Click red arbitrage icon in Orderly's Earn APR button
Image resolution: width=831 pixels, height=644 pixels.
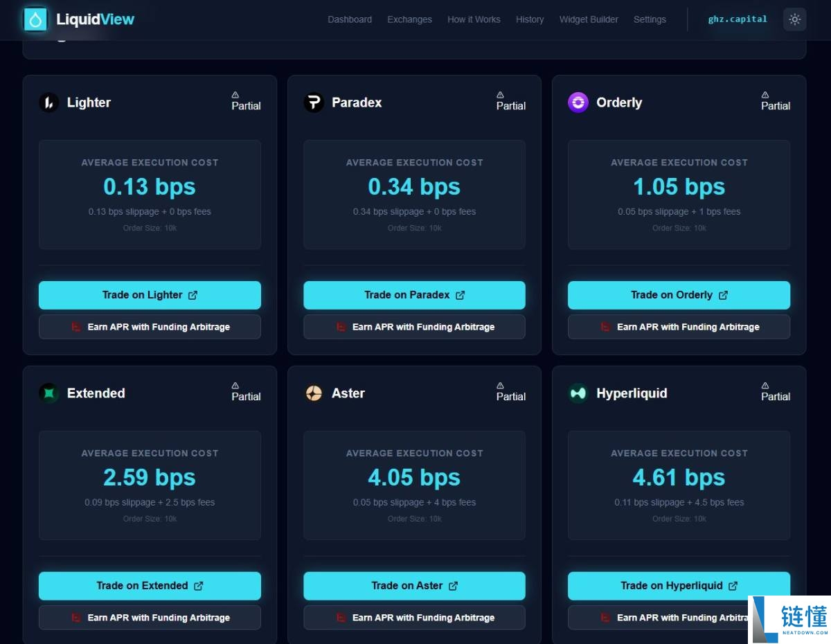(605, 327)
